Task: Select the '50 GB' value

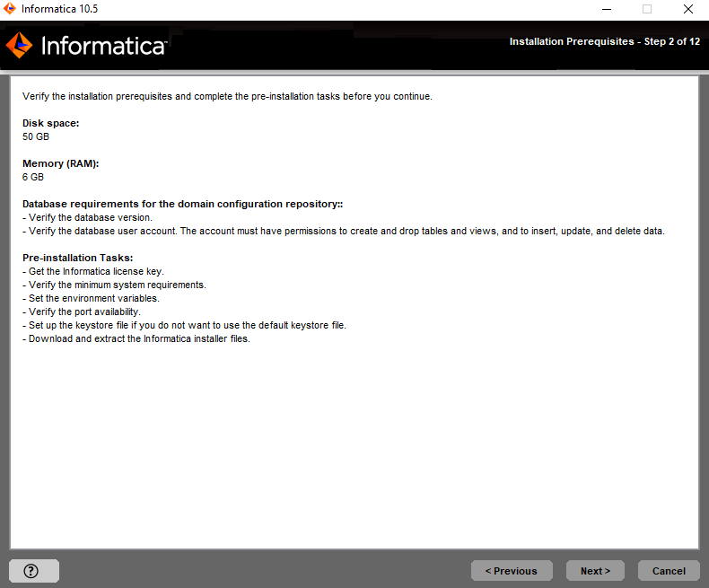Action: click(x=36, y=136)
